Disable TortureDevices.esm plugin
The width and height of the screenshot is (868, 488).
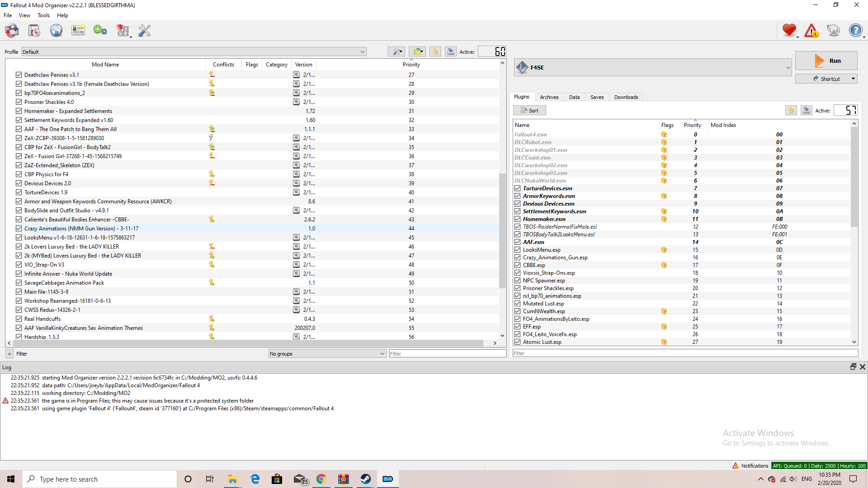coord(518,188)
